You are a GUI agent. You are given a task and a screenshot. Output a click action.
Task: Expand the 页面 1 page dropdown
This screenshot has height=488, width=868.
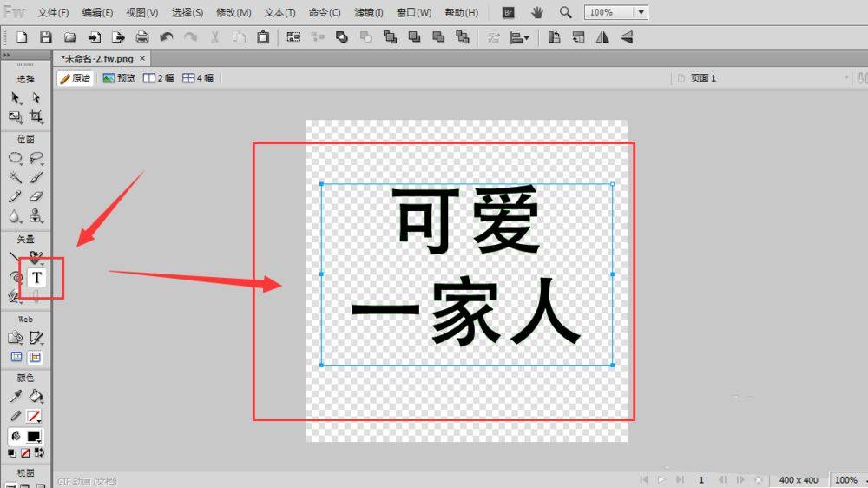click(846, 78)
